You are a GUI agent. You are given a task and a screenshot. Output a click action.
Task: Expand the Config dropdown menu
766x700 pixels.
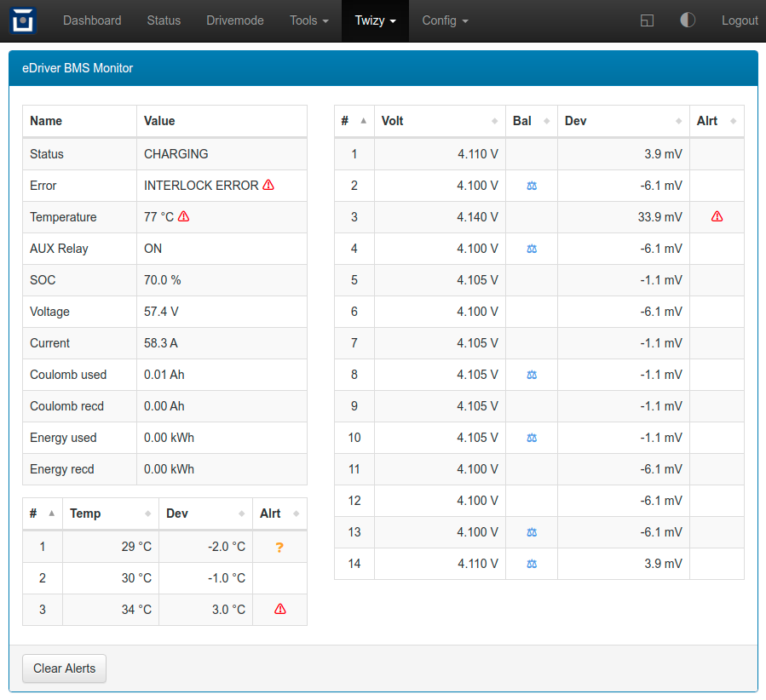point(445,20)
